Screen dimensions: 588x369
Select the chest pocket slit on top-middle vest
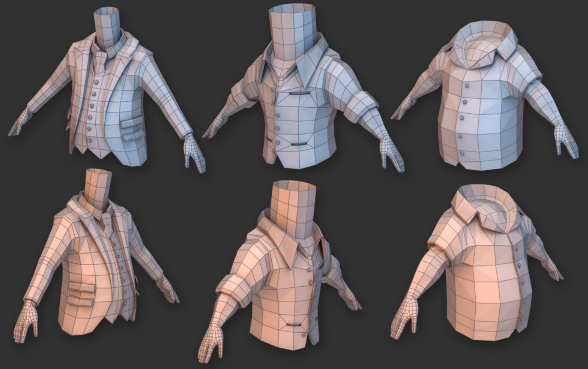pos(300,92)
